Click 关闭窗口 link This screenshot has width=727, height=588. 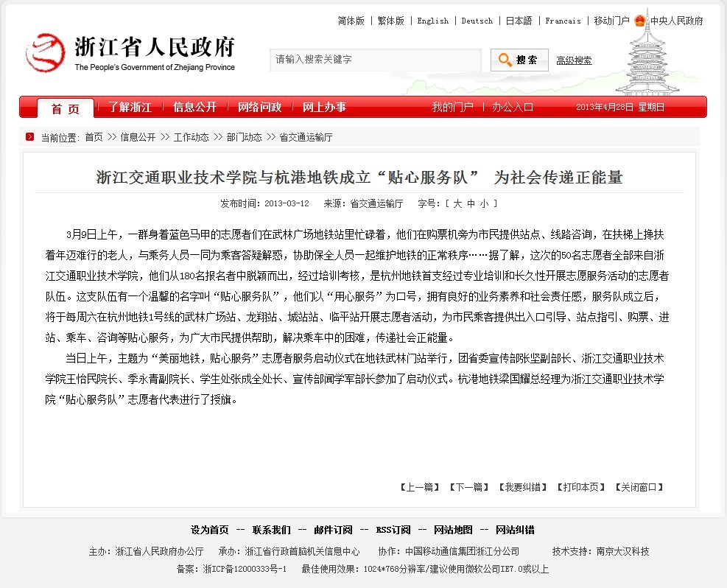coord(639,487)
